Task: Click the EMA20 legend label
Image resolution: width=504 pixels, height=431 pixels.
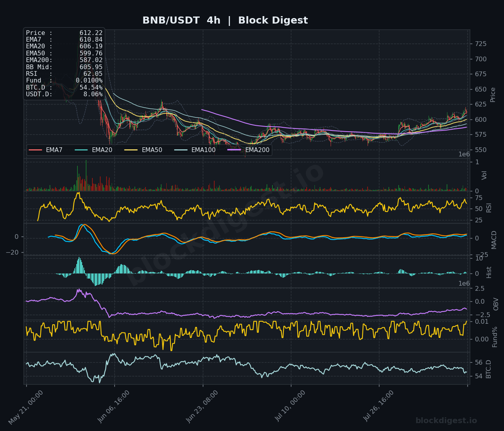Action: tap(102, 150)
